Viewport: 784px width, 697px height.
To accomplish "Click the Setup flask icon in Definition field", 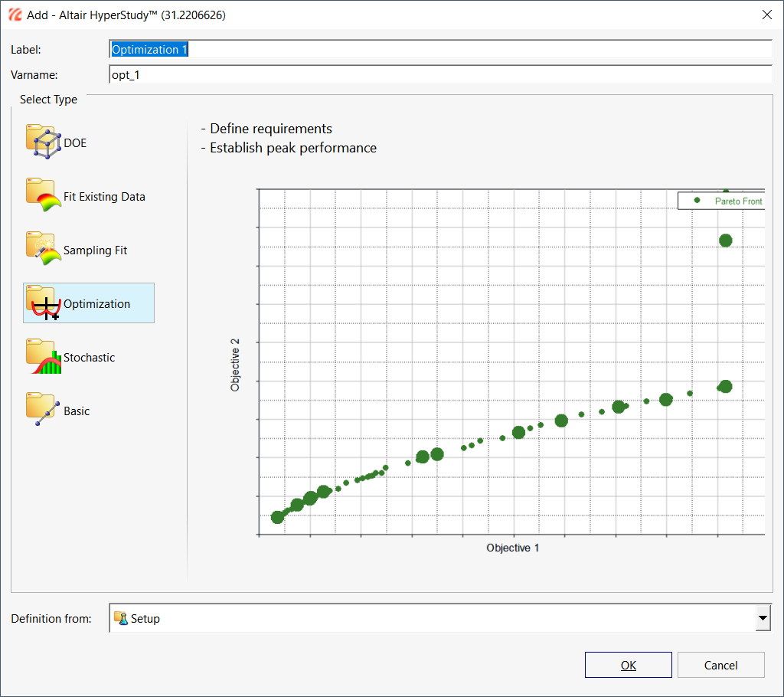I will [121, 618].
